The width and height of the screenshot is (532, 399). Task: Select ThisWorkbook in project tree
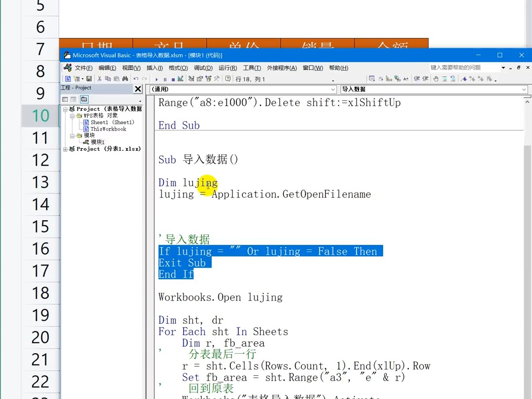[108, 129]
